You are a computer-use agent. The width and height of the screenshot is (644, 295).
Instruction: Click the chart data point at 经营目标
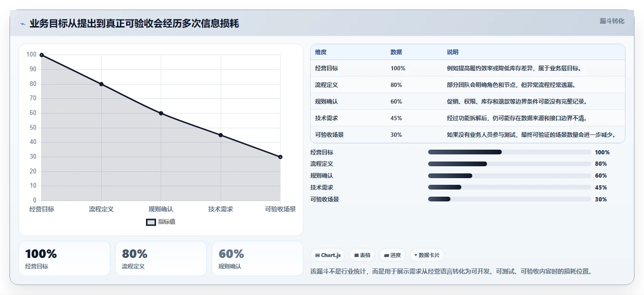[42, 55]
